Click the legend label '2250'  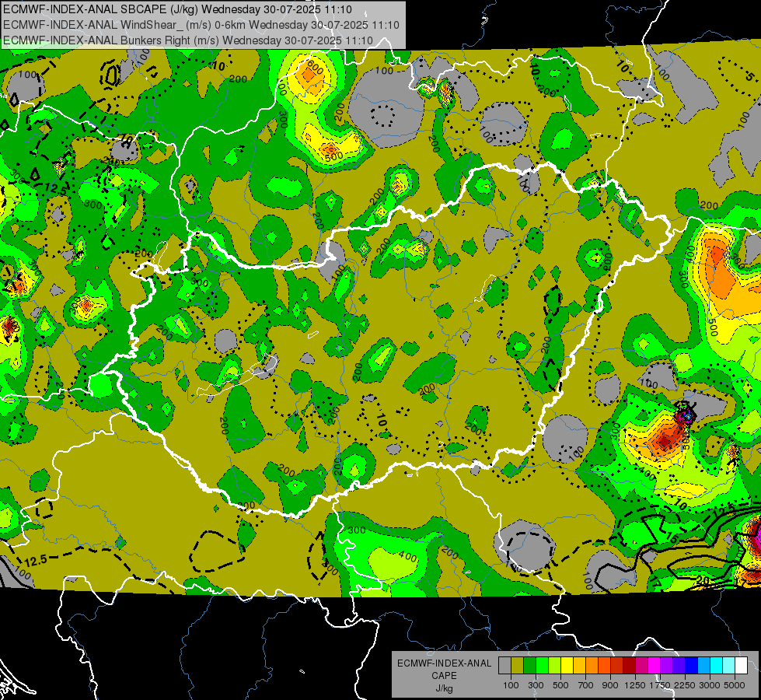685,685
